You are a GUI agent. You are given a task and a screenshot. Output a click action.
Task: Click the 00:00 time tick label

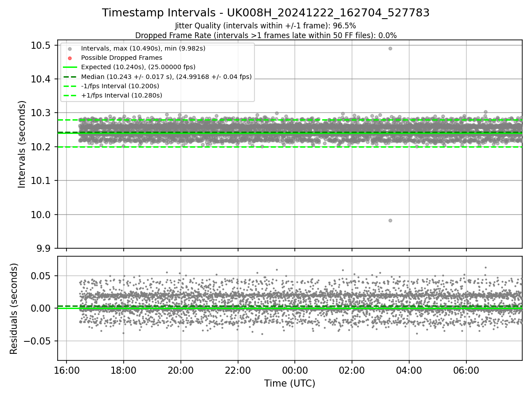click(295, 370)
